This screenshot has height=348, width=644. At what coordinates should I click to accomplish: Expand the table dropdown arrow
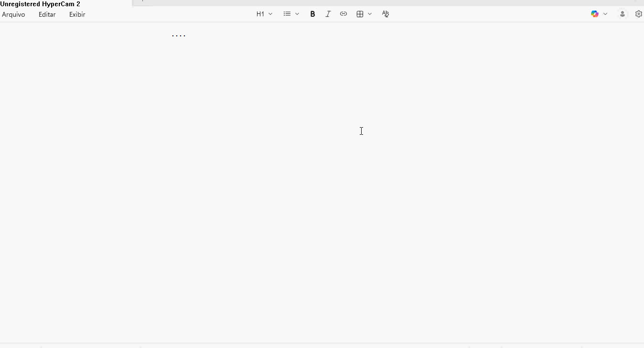pyautogui.click(x=370, y=14)
